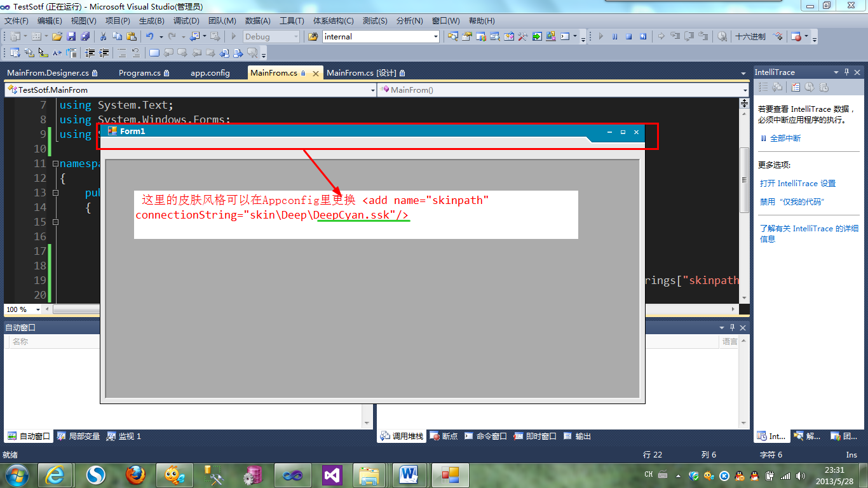The image size is (868, 488).
Task: Click the Undo arrow icon
Action: [x=150, y=36]
